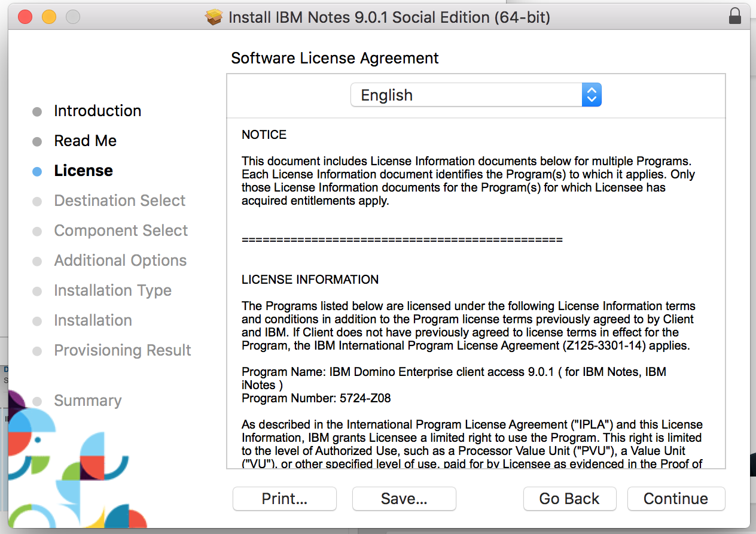Viewport: 756px width, 534px height.
Task: Minimize the installer with yellow button
Action: pos(48,17)
